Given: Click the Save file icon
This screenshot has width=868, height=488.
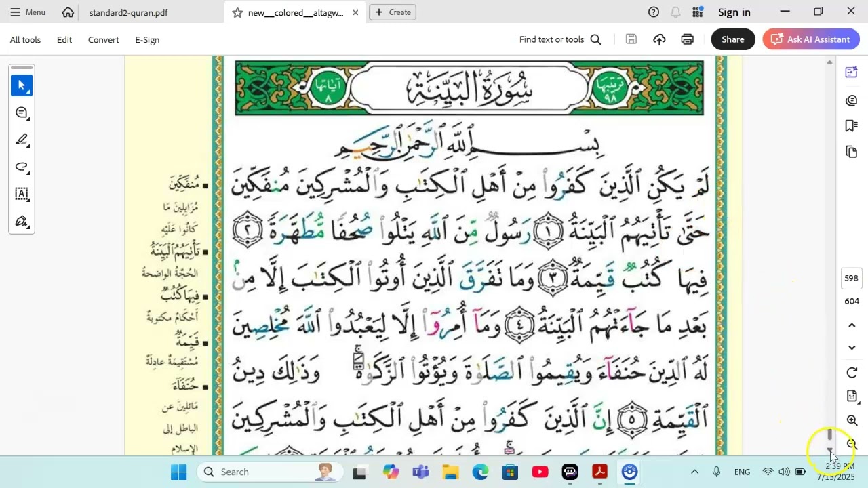Looking at the screenshot, I should (x=631, y=39).
